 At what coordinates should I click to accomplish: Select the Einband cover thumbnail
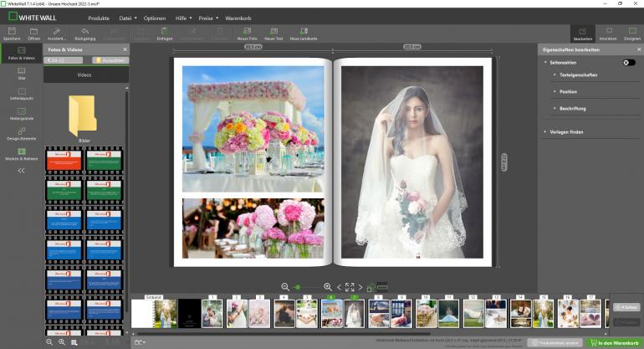click(154, 314)
